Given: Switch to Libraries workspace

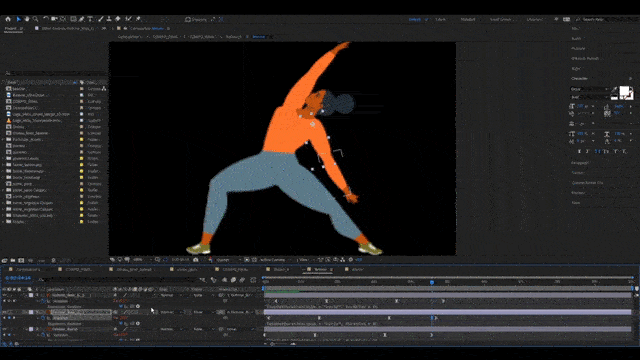Looking at the screenshot, I should pyautogui.click(x=534, y=19).
